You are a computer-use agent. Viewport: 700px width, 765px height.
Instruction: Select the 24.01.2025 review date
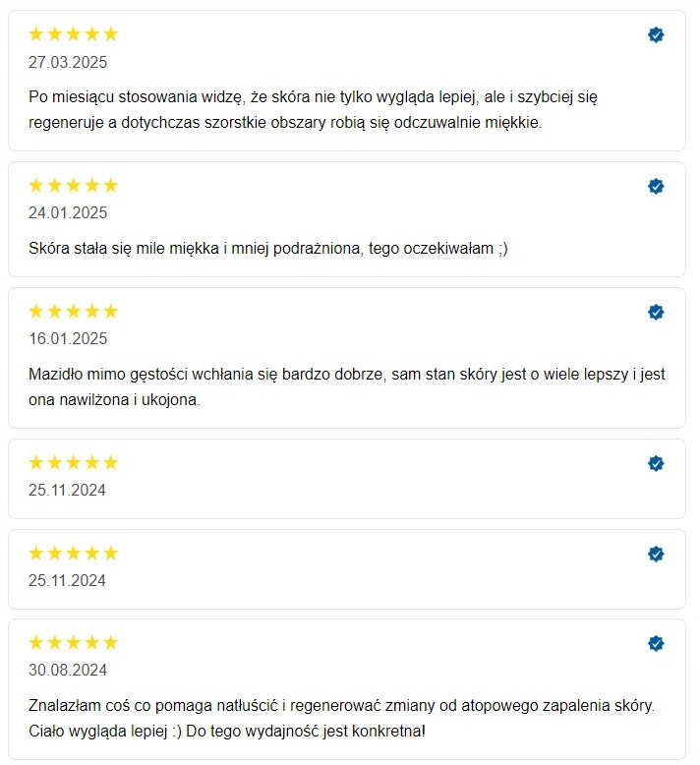pyautogui.click(x=68, y=212)
